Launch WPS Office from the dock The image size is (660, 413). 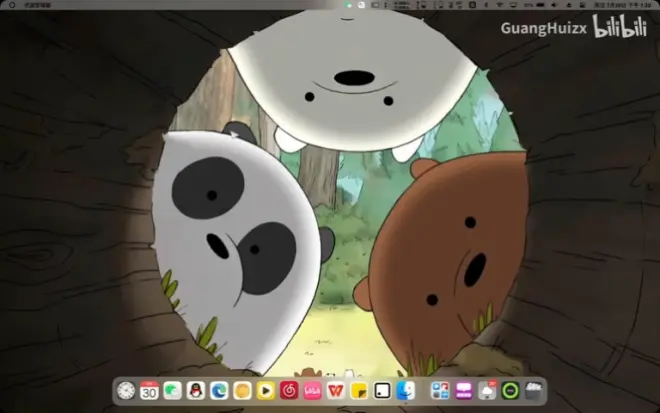336,390
